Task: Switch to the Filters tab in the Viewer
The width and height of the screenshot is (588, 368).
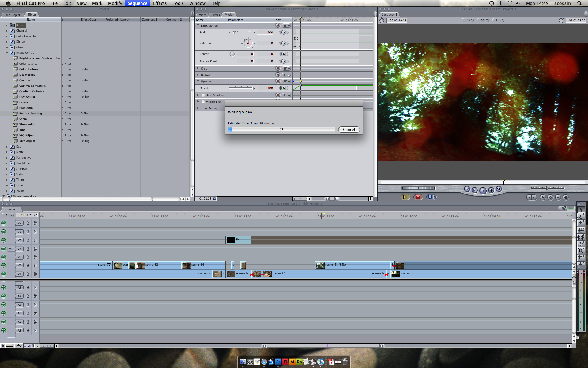Action: click(x=215, y=14)
